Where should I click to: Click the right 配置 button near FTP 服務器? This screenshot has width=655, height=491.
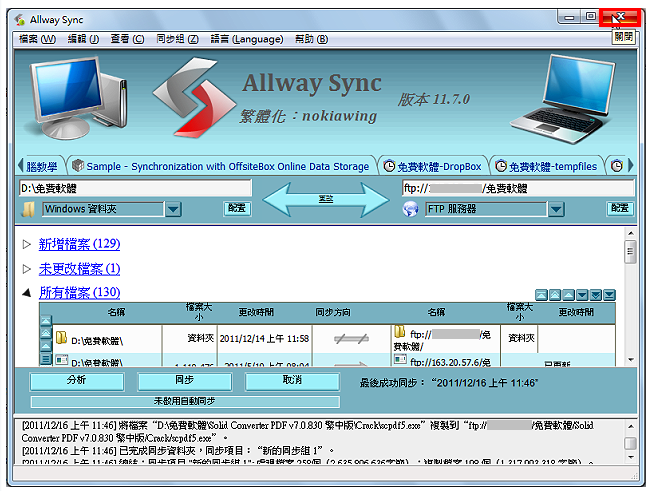click(620, 208)
